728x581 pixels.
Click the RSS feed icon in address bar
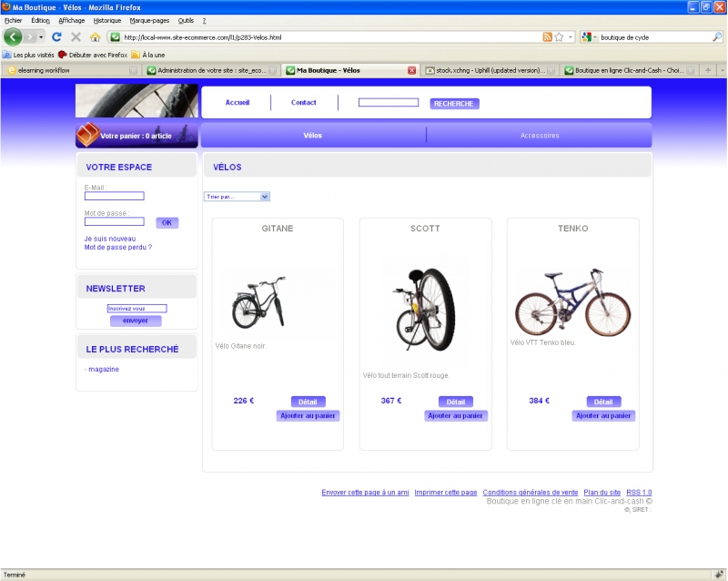[548, 37]
